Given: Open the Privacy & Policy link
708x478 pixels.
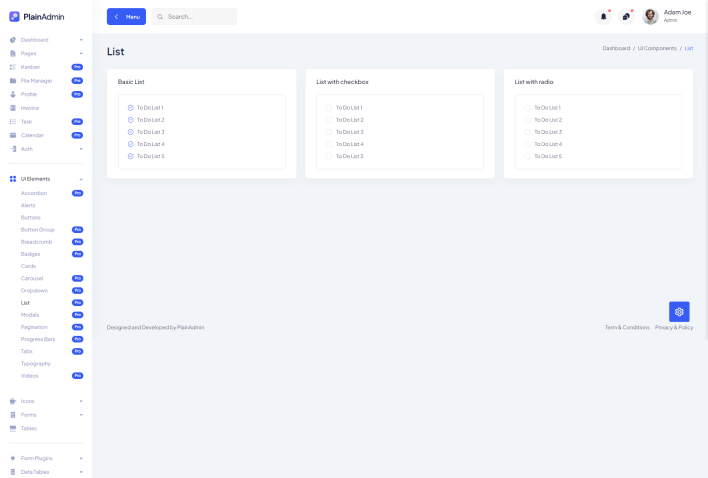Looking at the screenshot, I should click(673, 327).
